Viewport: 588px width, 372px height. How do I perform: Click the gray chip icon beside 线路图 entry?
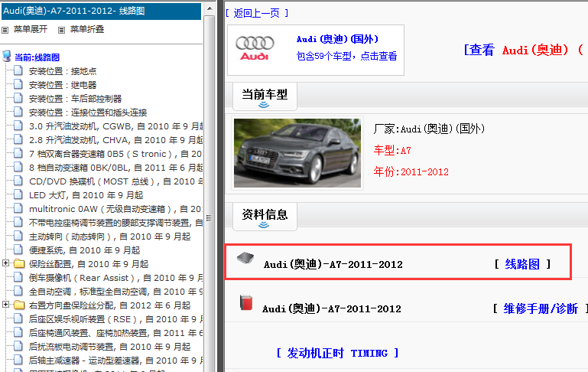pos(245,259)
